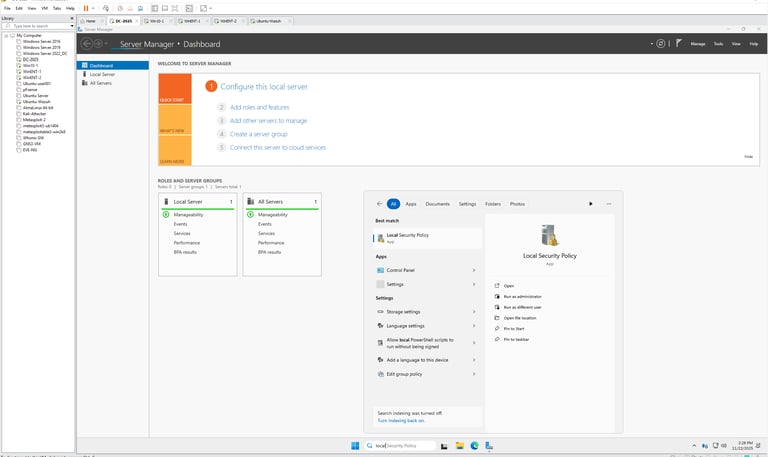Click Open file location option
The width and height of the screenshot is (768, 457).
coord(520,318)
